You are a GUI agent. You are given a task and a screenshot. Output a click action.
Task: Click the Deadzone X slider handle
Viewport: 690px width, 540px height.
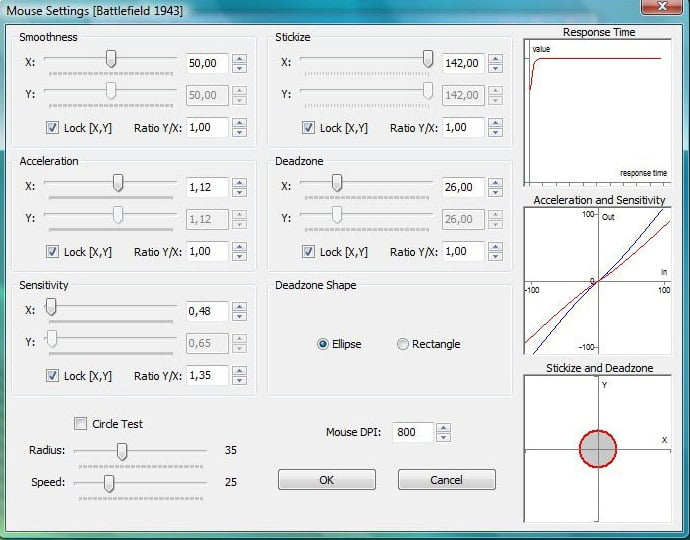point(337,183)
